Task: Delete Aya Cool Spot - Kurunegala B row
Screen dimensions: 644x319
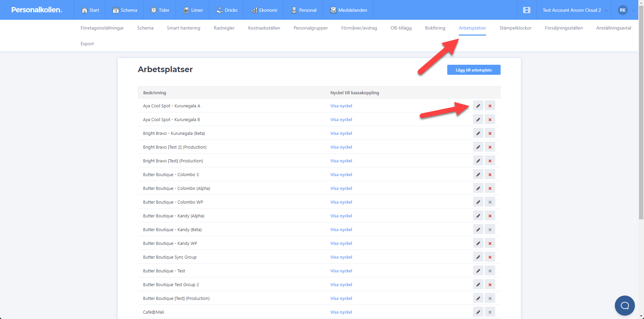Action: click(490, 119)
